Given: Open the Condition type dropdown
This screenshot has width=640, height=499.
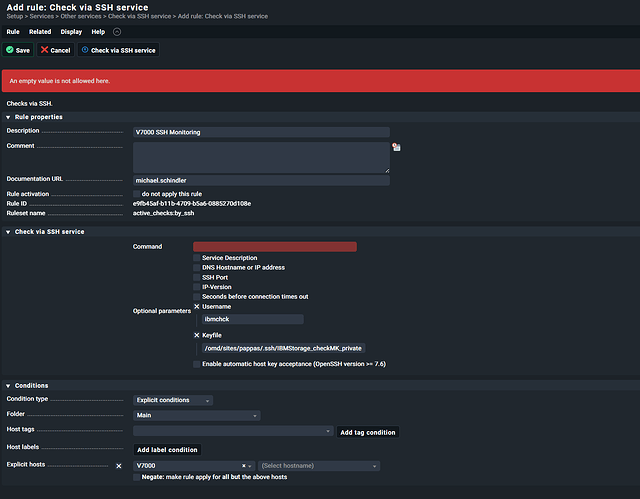Looking at the screenshot, I should (x=173, y=400).
